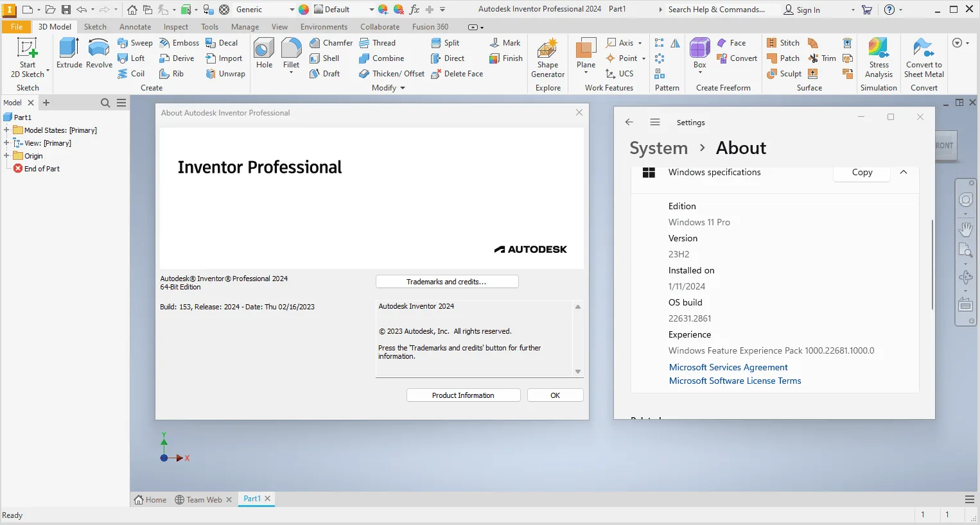Click the Search Help & Commands field
The image size is (980, 525).
coord(716,10)
